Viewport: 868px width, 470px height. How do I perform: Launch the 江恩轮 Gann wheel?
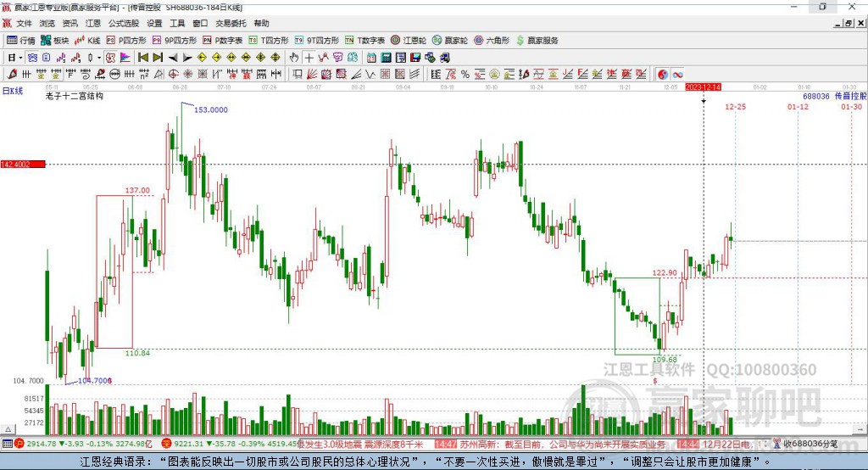click(x=409, y=41)
